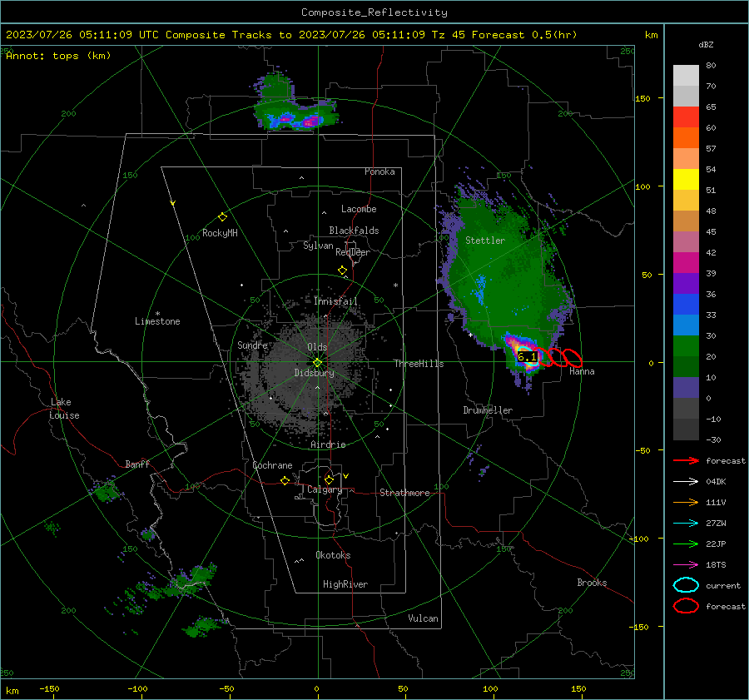Image resolution: width=749 pixels, height=700 pixels.
Task: Click the Ponoka city label
Action: point(379,171)
